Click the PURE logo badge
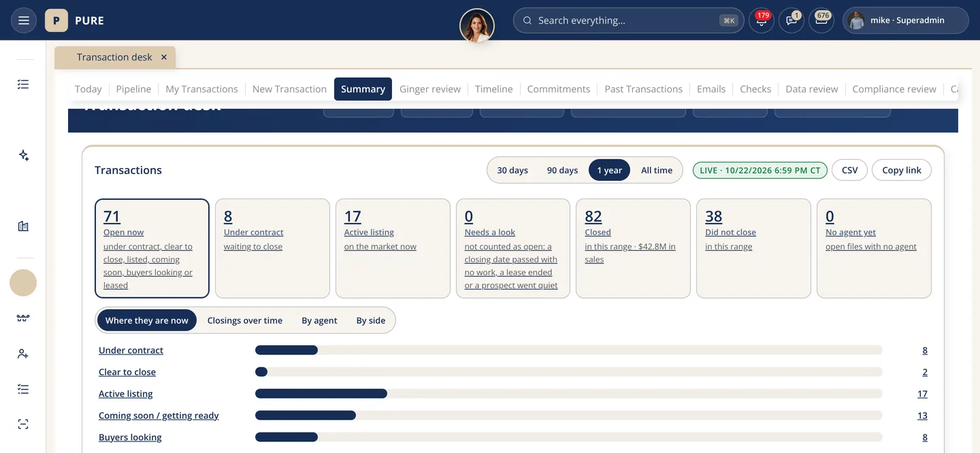This screenshot has height=453, width=980. coord(56,20)
